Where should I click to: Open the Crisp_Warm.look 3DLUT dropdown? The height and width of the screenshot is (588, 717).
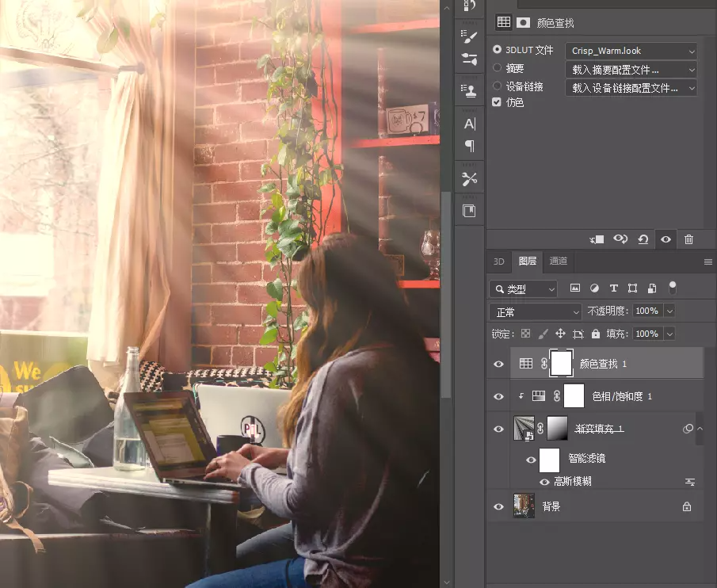tap(631, 51)
